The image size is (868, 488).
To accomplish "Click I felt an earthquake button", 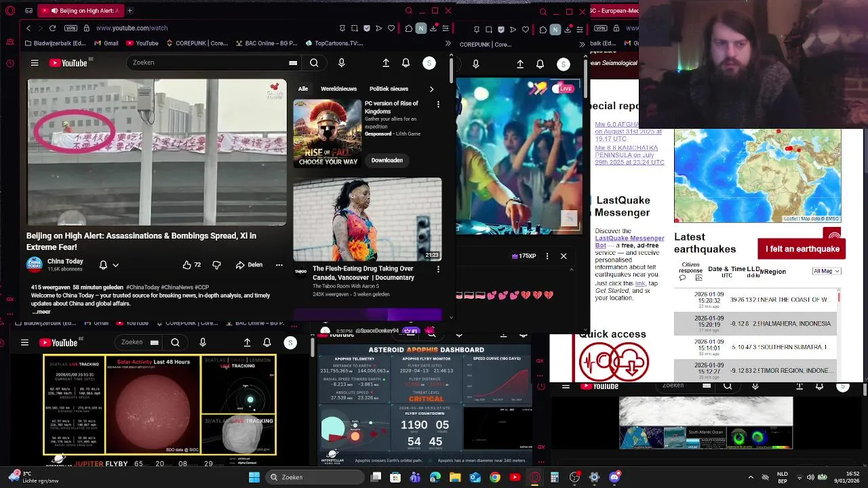I will (802, 249).
